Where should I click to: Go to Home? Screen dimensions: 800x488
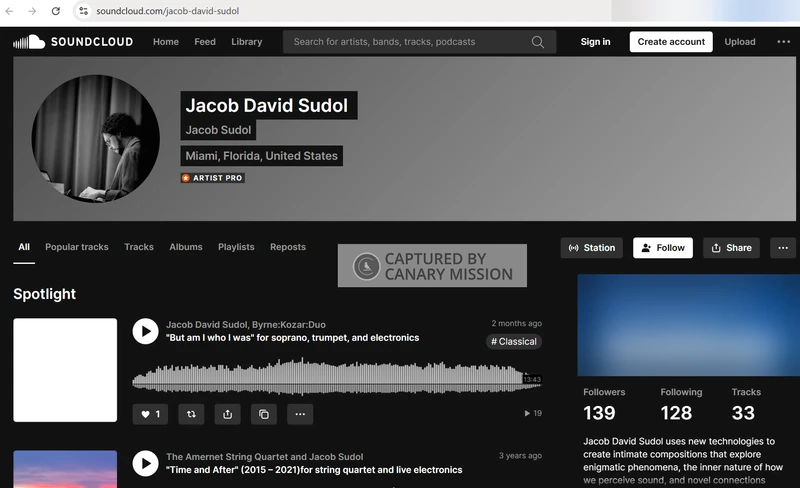click(166, 42)
